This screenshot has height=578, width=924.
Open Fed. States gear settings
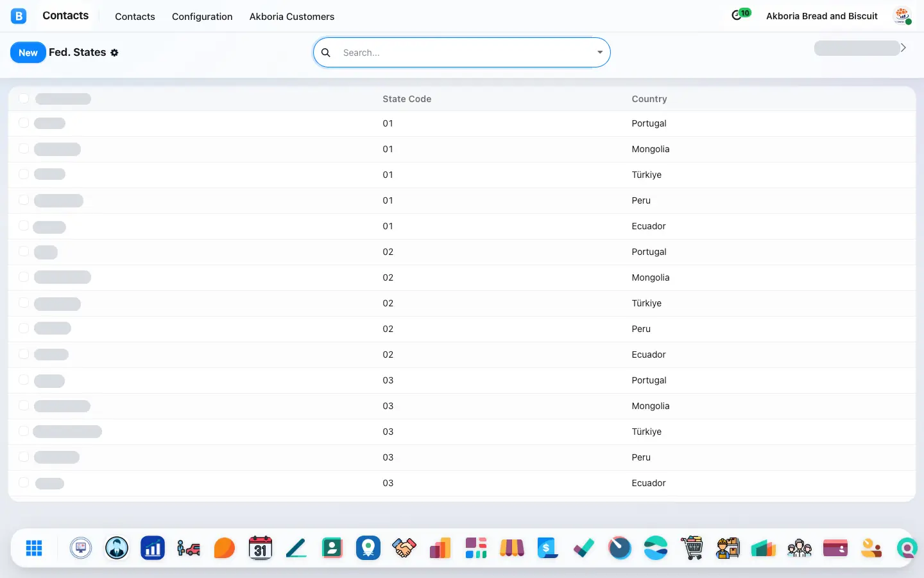click(114, 53)
